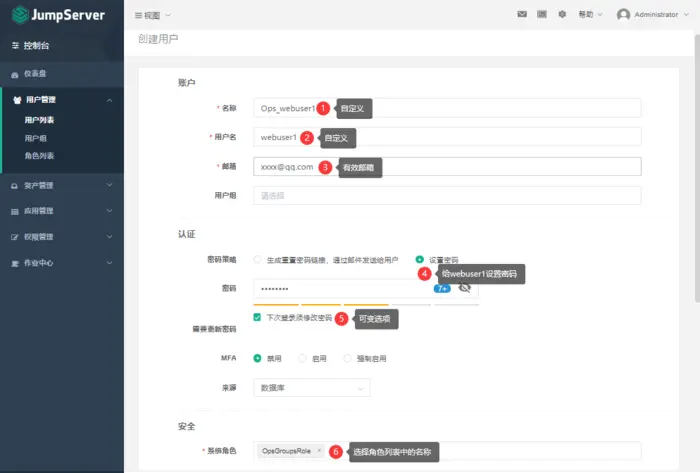This screenshot has width=700, height=473.
Task: Click the 账户 section heading
Action: tap(186, 83)
